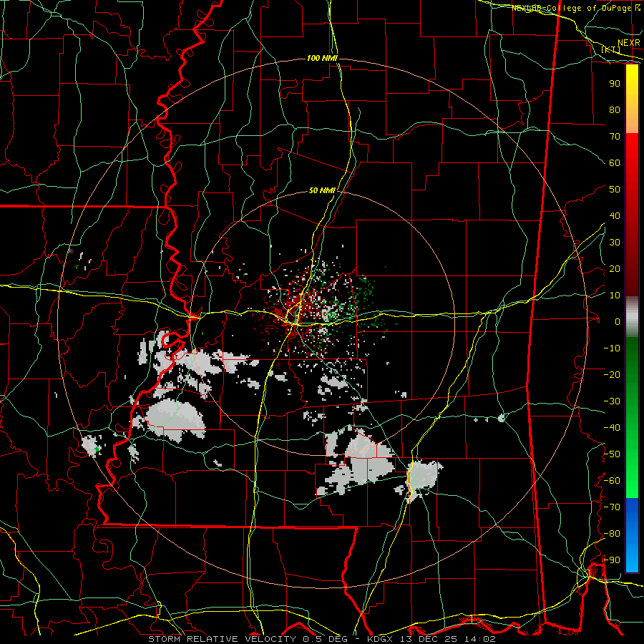The width and height of the screenshot is (644, 644).
Task: Click the "70" scale value
Action: point(615,137)
